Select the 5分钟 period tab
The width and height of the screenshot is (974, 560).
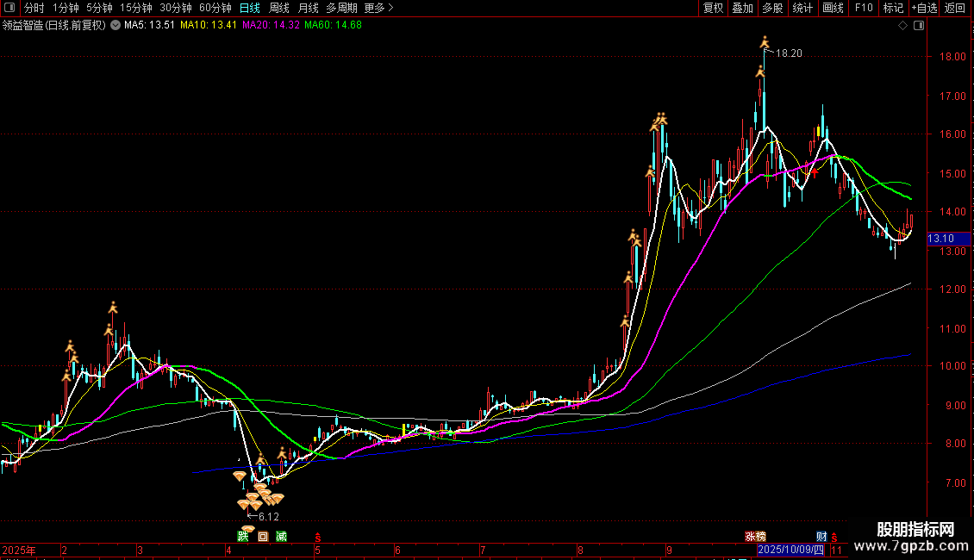99,8
